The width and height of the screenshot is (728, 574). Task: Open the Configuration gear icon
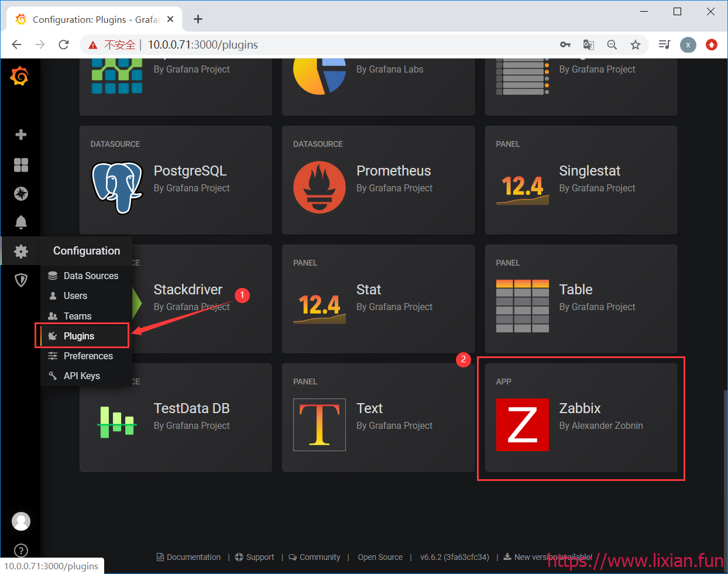21,251
